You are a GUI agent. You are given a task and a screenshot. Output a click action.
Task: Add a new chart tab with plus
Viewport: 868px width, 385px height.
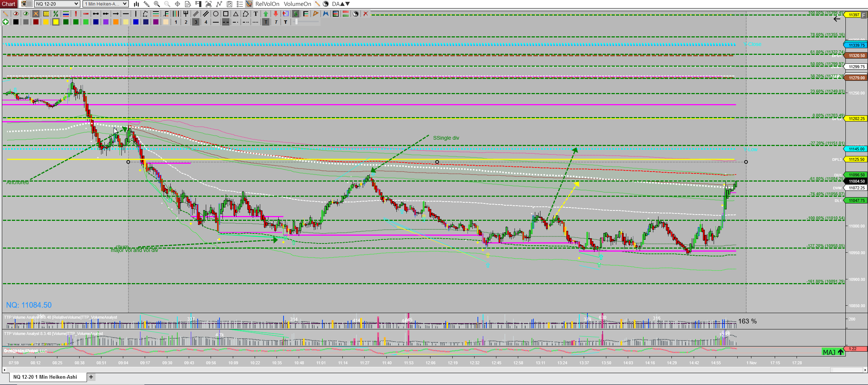(x=91, y=377)
